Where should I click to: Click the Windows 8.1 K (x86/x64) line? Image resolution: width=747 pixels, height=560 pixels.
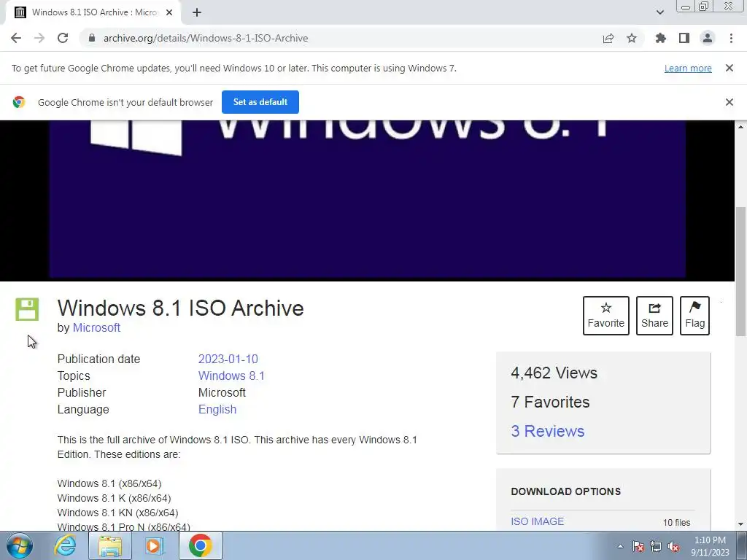(x=114, y=498)
